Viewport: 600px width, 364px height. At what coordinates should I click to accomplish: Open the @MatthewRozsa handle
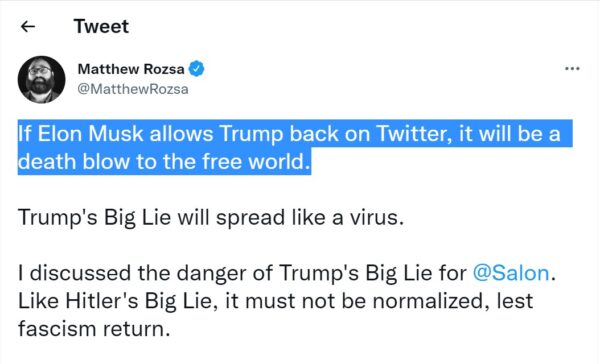tap(133, 89)
